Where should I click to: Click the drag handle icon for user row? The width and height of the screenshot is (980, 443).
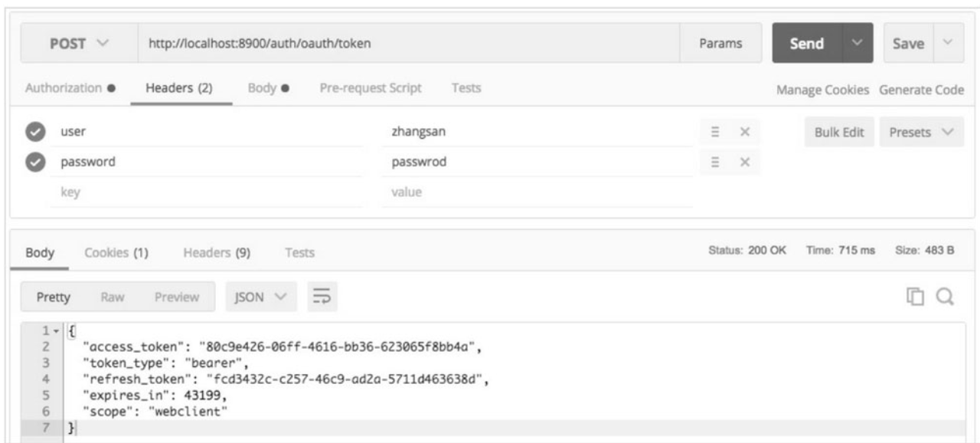pyautogui.click(x=714, y=132)
